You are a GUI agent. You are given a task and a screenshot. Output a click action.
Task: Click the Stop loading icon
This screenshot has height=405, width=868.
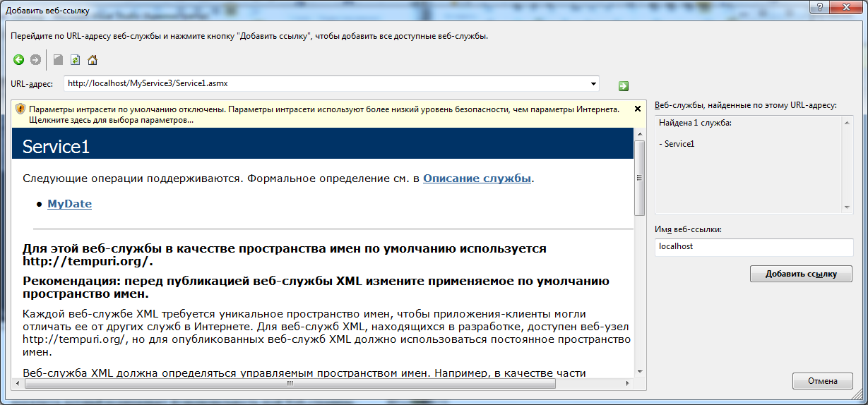point(59,60)
